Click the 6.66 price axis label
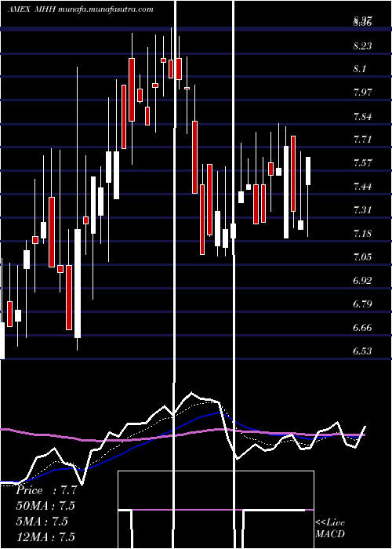 pos(362,328)
